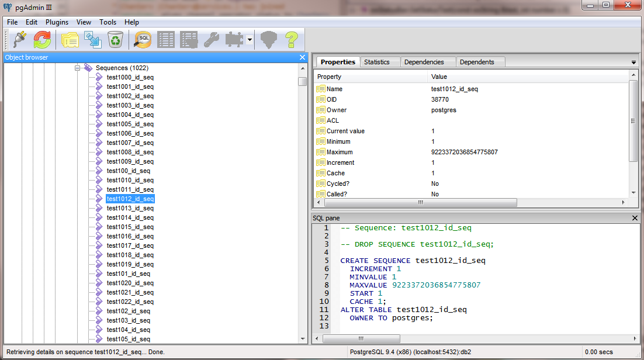Open the Tools menu
The width and height of the screenshot is (644, 360).
point(108,22)
